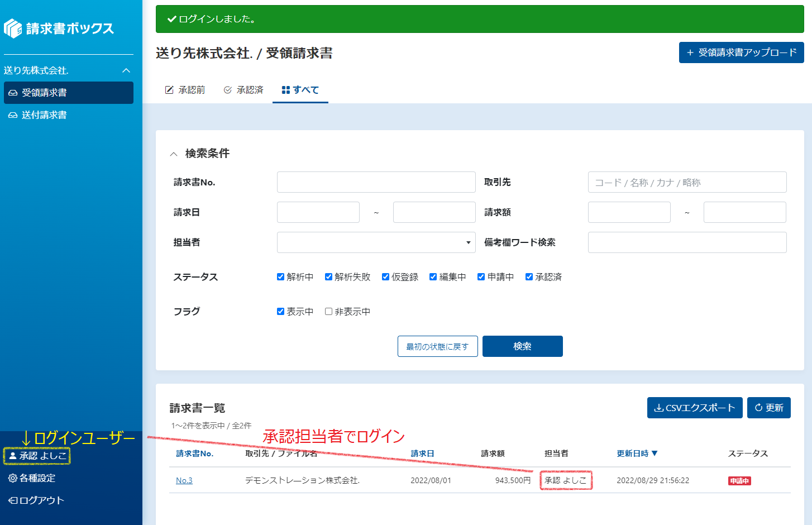Click the 請求書ボックス logo icon
The width and height of the screenshot is (812, 525).
[x=13, y=28]
